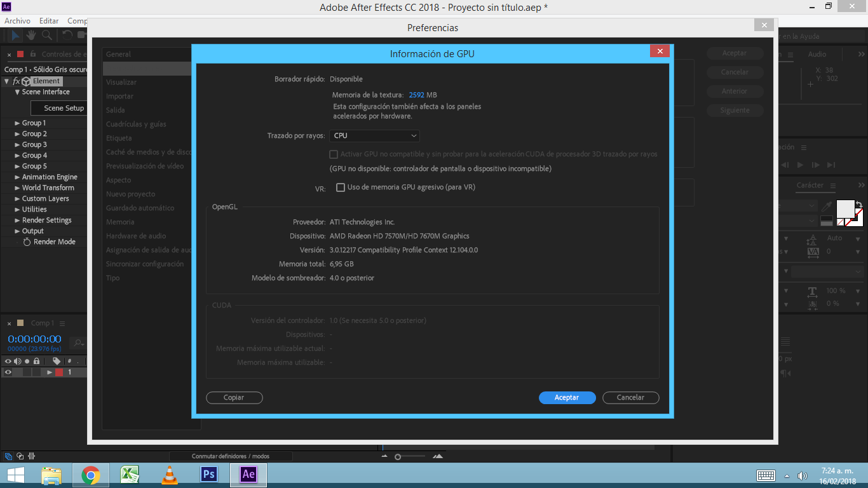Expand the Animation Engine section
Image resolution: width=868 pixels, height=488 pixels.
pyautogui.click(x=17, y=177)
